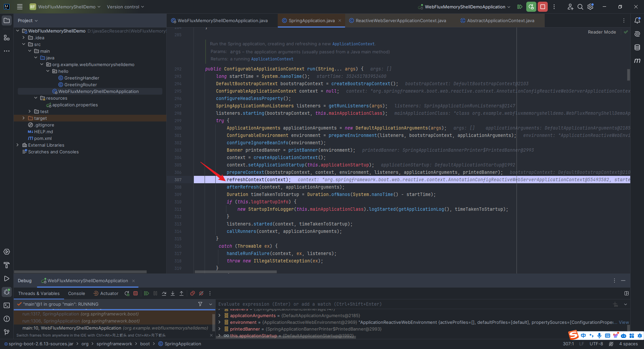Open the Database tool window
The image size is (644, 349).
click(x=637, y=47)
